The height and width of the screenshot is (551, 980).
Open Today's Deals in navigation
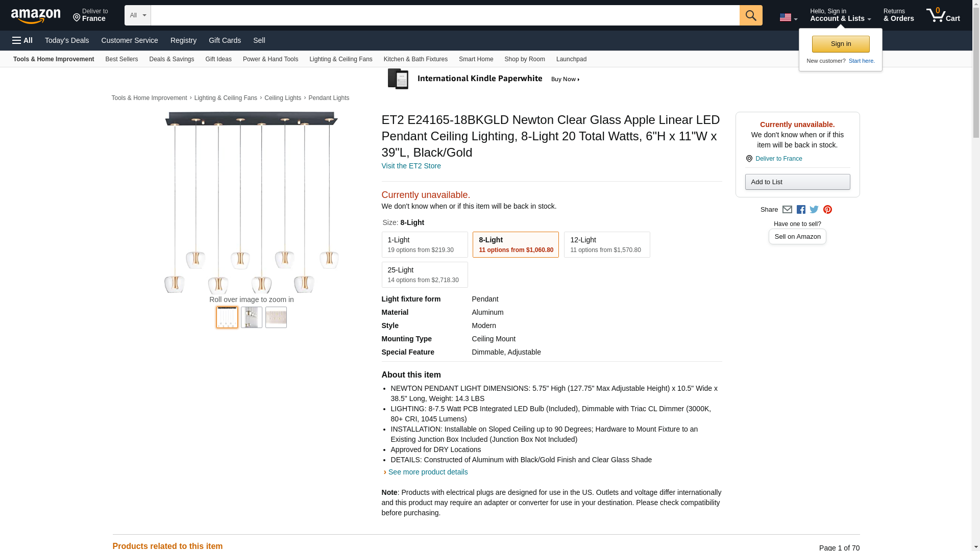[x=67, y=40]
